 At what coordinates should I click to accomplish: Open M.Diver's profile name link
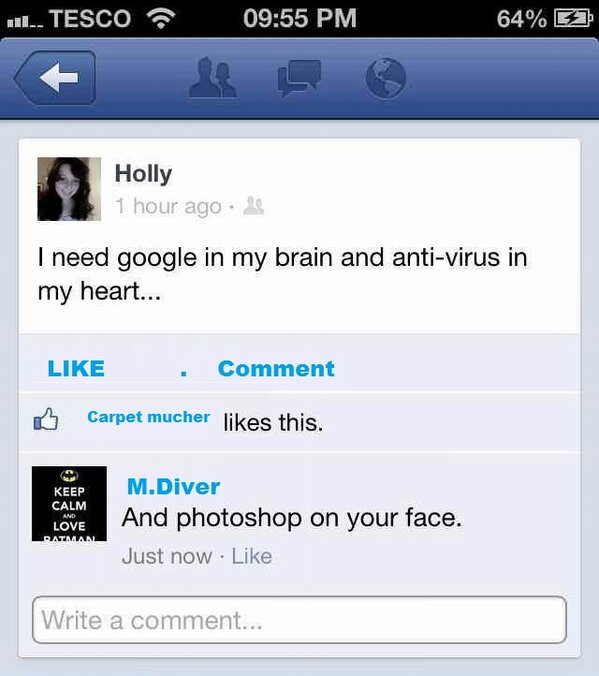pyautogui.click(x=173, y=487)
